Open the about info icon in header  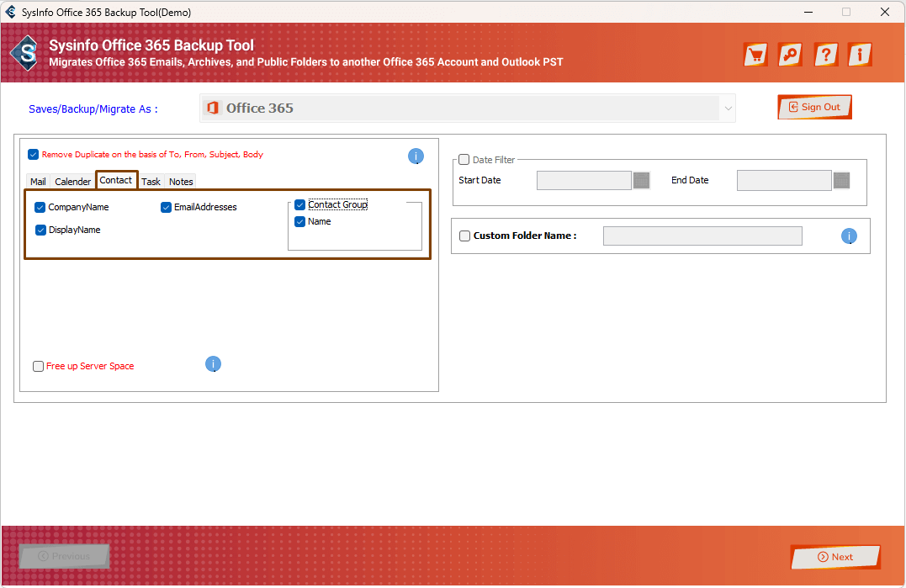[x=860, y=55]
